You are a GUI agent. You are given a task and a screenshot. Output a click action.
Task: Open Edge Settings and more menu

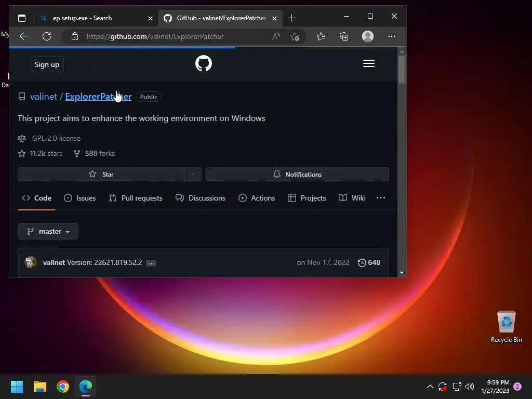point(392,36)
